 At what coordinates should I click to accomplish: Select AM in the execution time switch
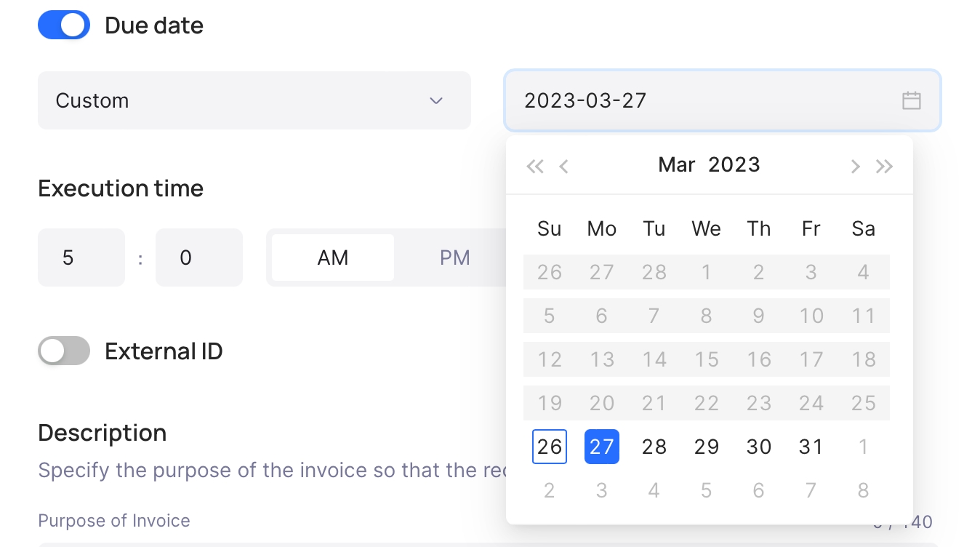point(333,257)
